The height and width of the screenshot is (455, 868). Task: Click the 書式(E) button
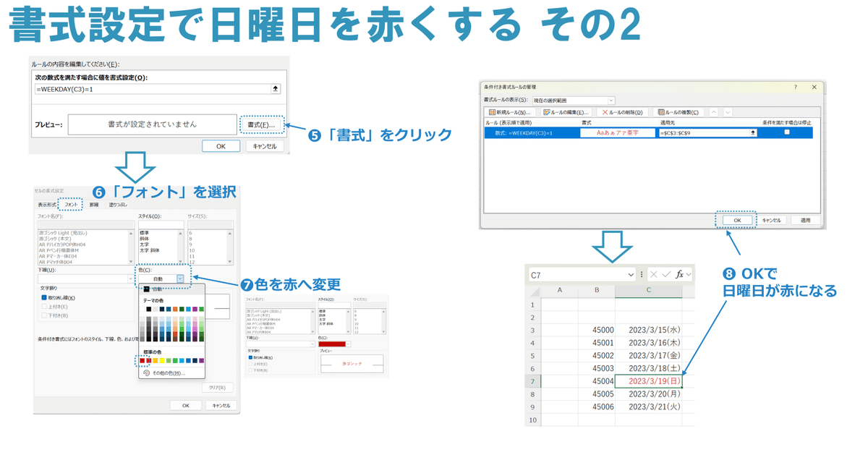click(x=263, y=125)
